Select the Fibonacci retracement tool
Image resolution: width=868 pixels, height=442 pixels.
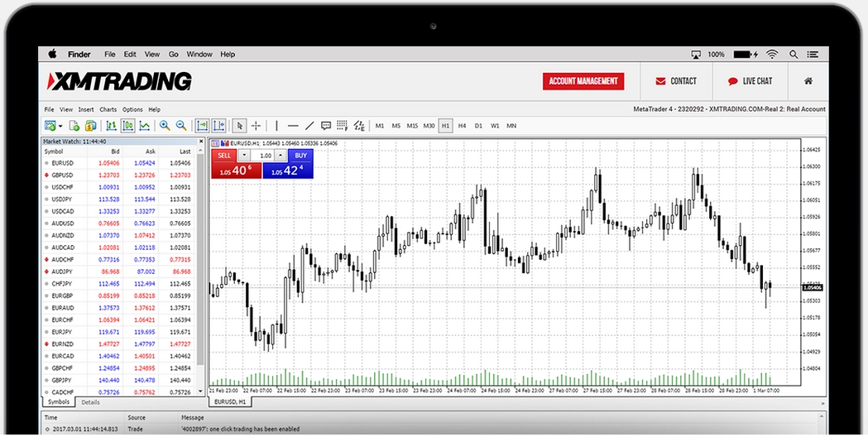(342, 126)
